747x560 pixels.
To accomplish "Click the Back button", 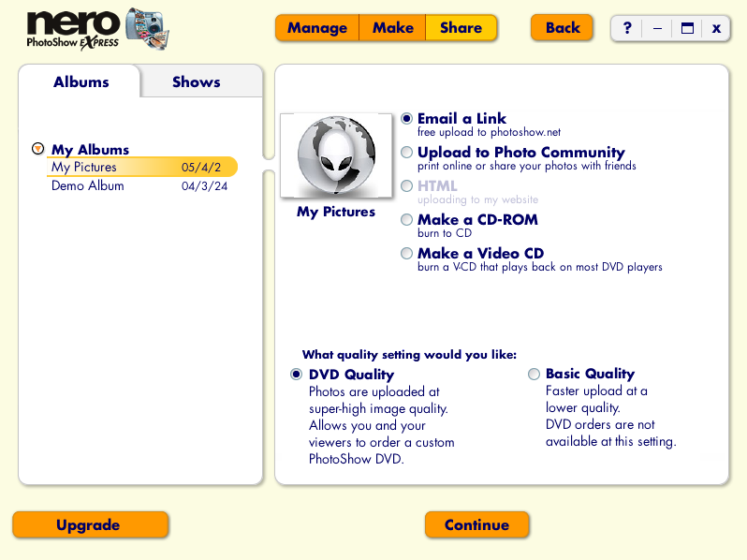I will click(x=563, y=28).
